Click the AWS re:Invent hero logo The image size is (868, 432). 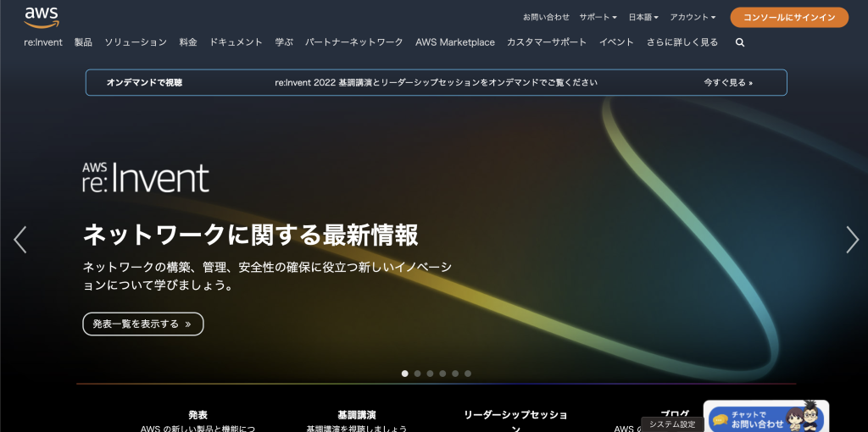[146, 177]
